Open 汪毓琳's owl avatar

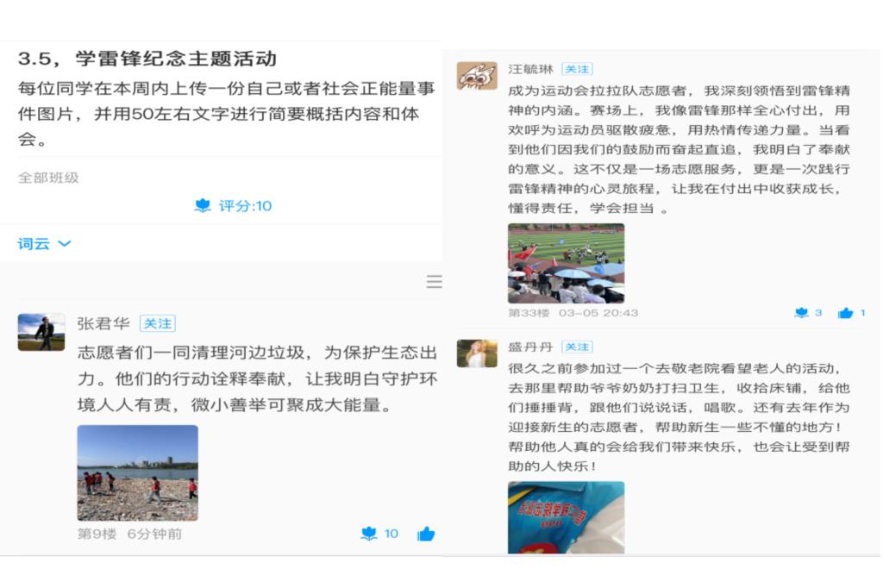point(477,76)
